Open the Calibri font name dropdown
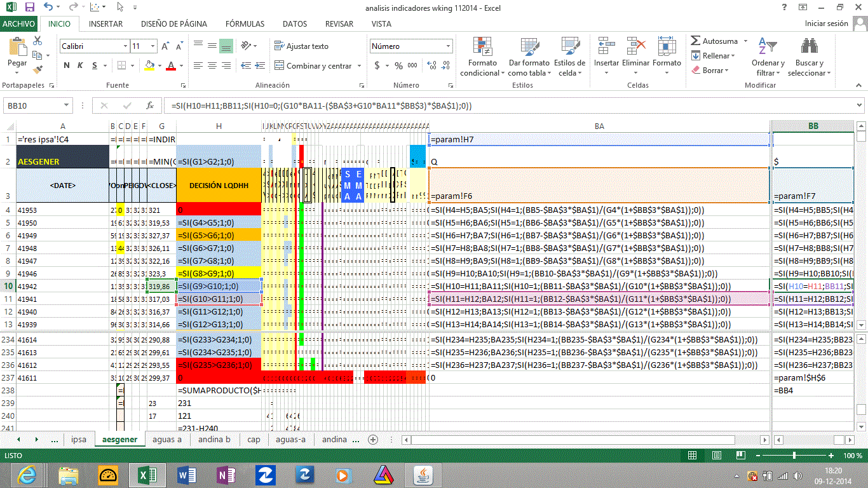The width and height of the screenshot is (868, 488). pos(125,46)
